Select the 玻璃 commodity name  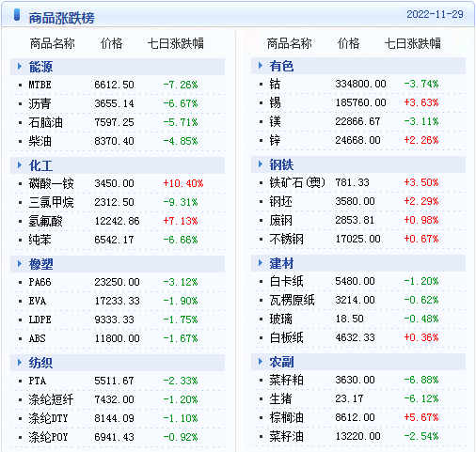pos(280,319)
